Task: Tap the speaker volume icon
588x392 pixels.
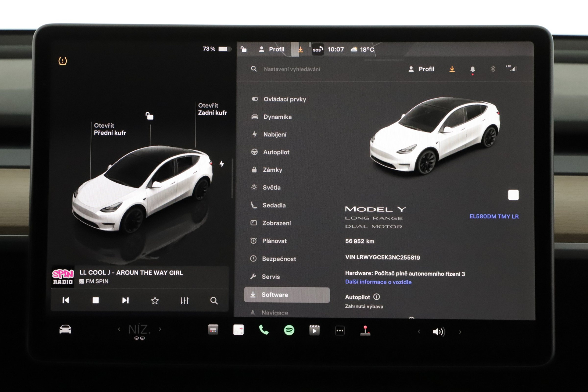Action: 439,332
